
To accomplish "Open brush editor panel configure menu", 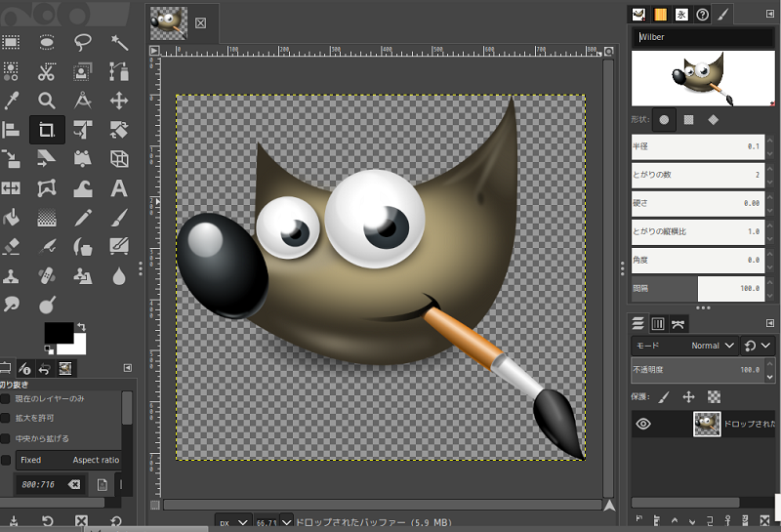I will (770, 14).
